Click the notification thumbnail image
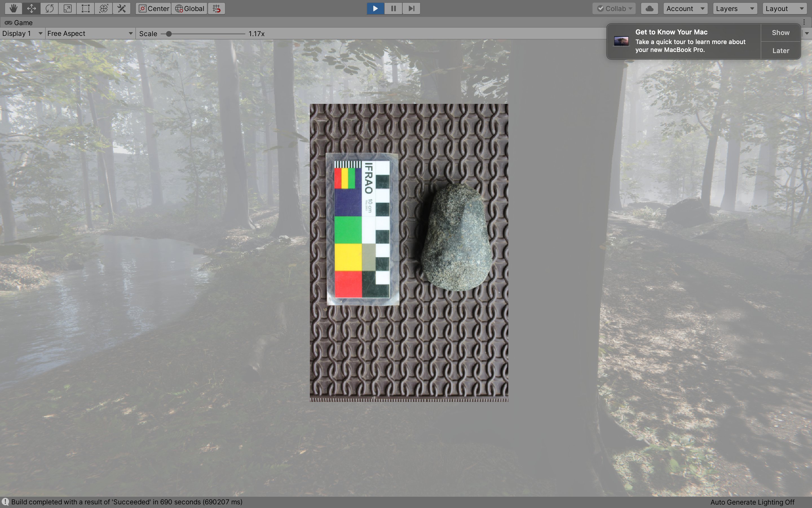The height and width of the screenshot is (508, 812). (621, 41)
